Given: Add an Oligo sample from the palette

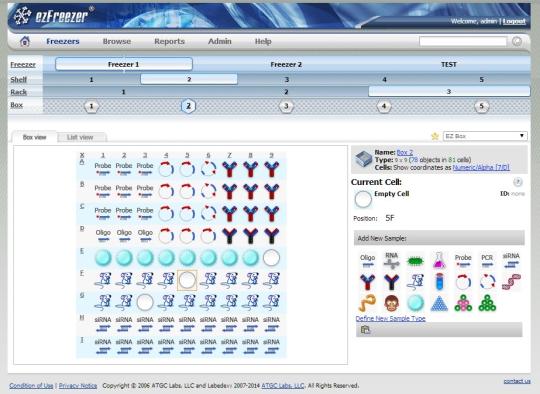Looking at the screenshot, I should pos(367,260).
